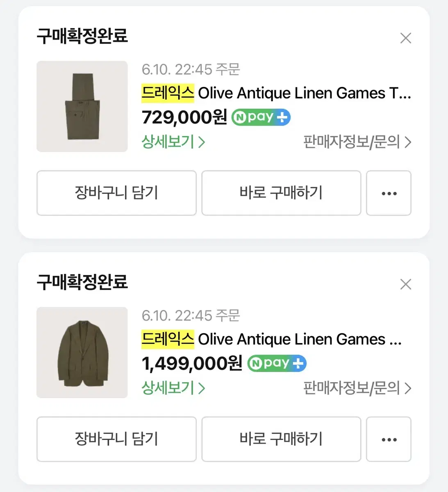
Task: Open more options for jacket order
Action: pyautogui.click(x=389, y=439)
